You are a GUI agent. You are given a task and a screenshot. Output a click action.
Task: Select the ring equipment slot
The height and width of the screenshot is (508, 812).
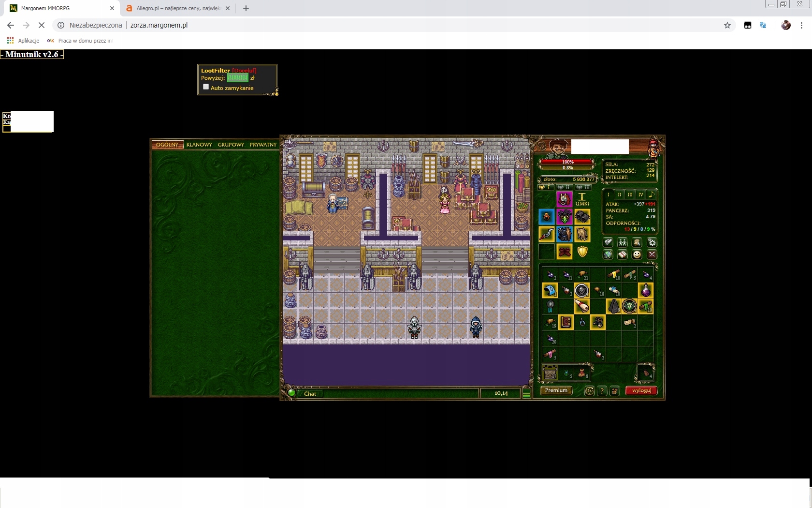coord(547,217)
